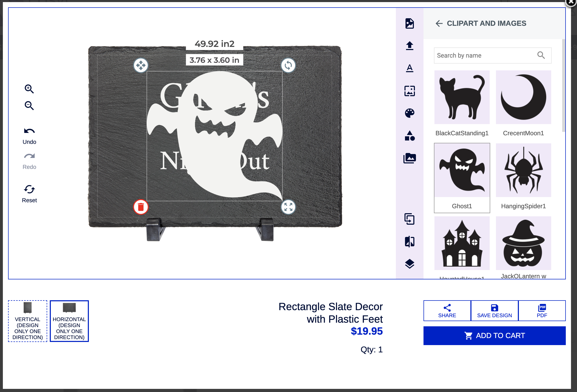The height and width of the screenshot is (392, 577).
Task: Click Zoom In on the canvas
Action: (x=29, y=89)
